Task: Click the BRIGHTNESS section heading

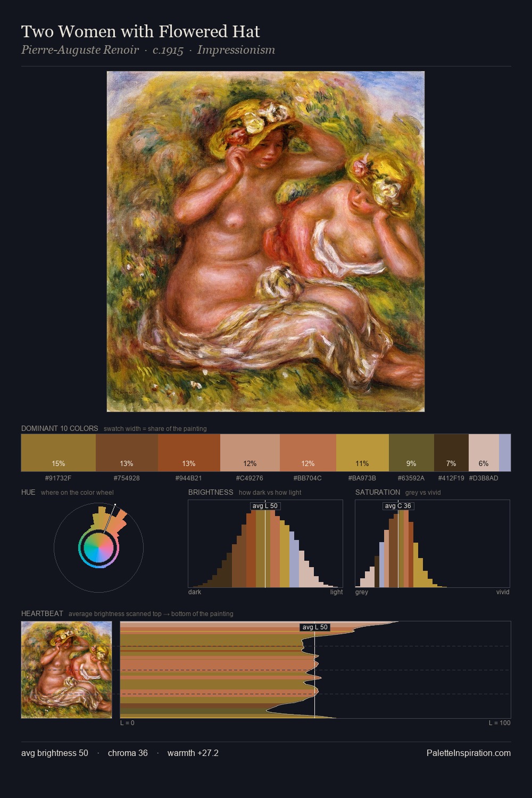Action: coord(211,492)
